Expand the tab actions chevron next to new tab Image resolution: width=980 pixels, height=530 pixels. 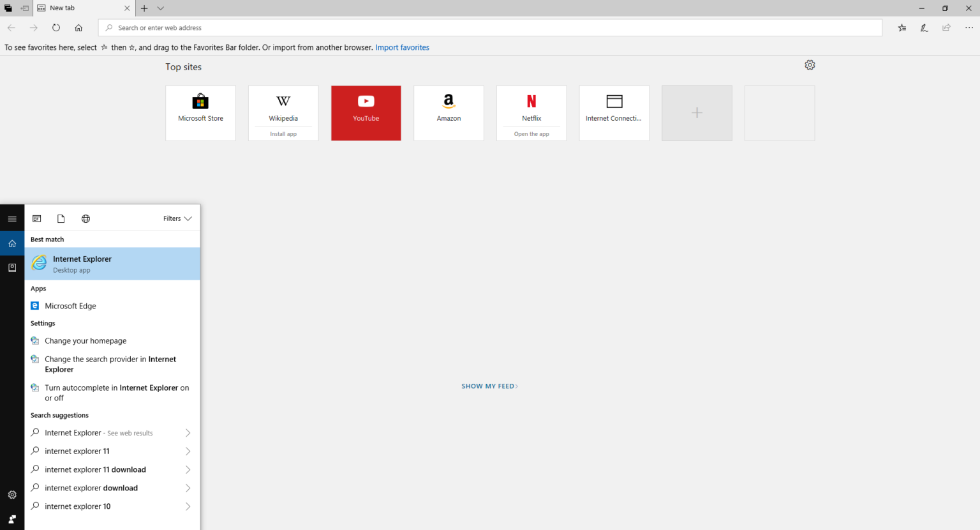point(161,8)
